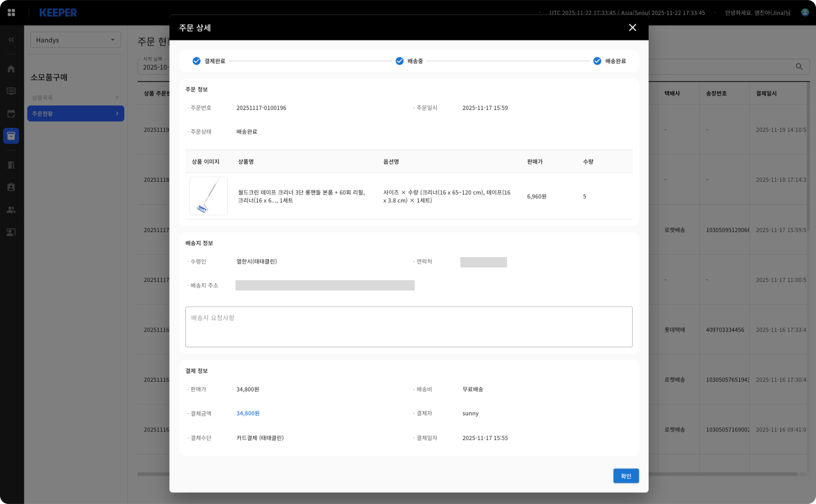816x504 pixels.
Task: Open the apps grid menu icon
Action: tap(11, 13)
